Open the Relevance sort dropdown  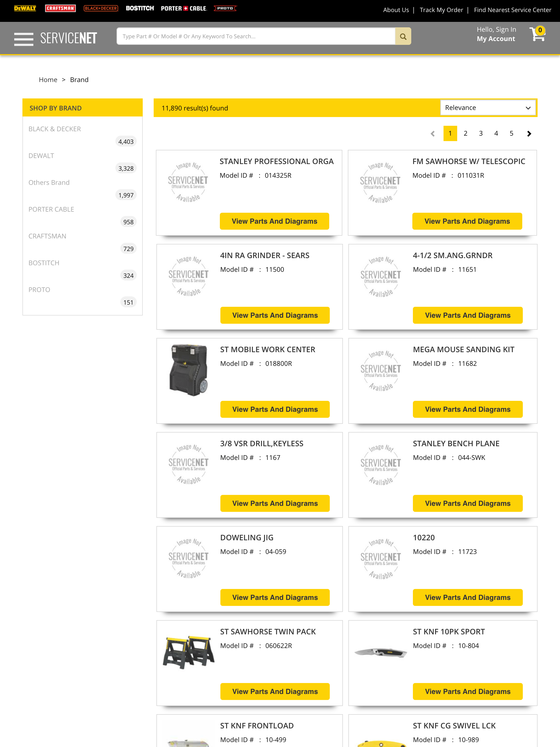488,108
